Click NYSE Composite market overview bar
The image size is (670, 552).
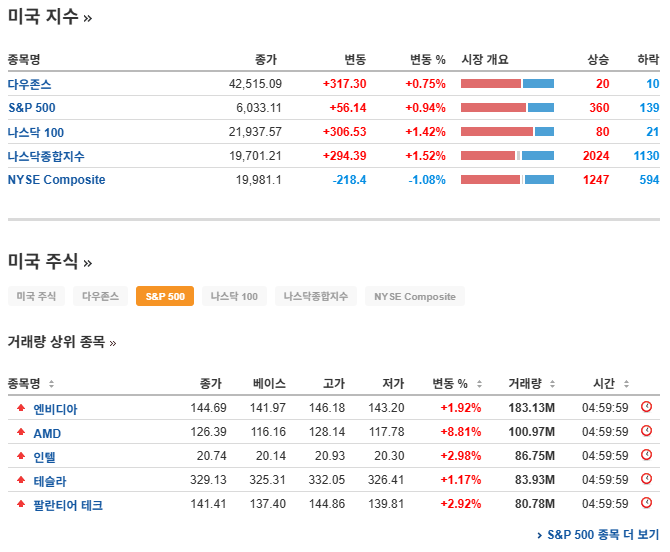pyautogui.click(x=507, y=179)
